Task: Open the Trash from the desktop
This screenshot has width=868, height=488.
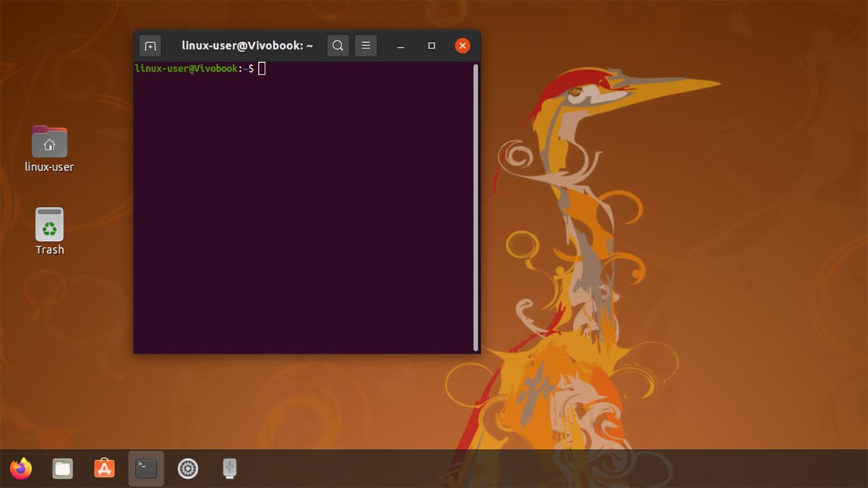Action: (48, 226)
